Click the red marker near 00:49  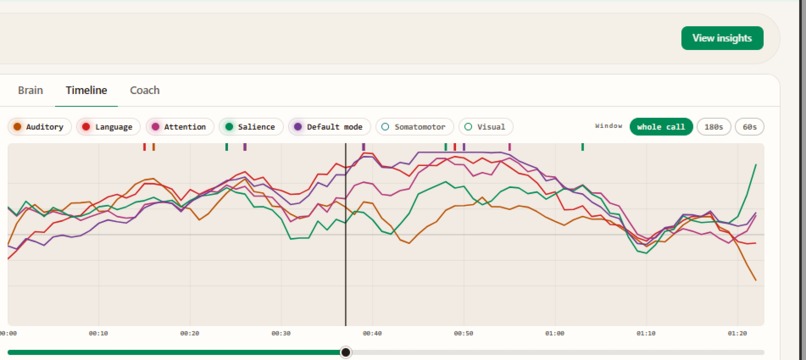click(455, 147)
